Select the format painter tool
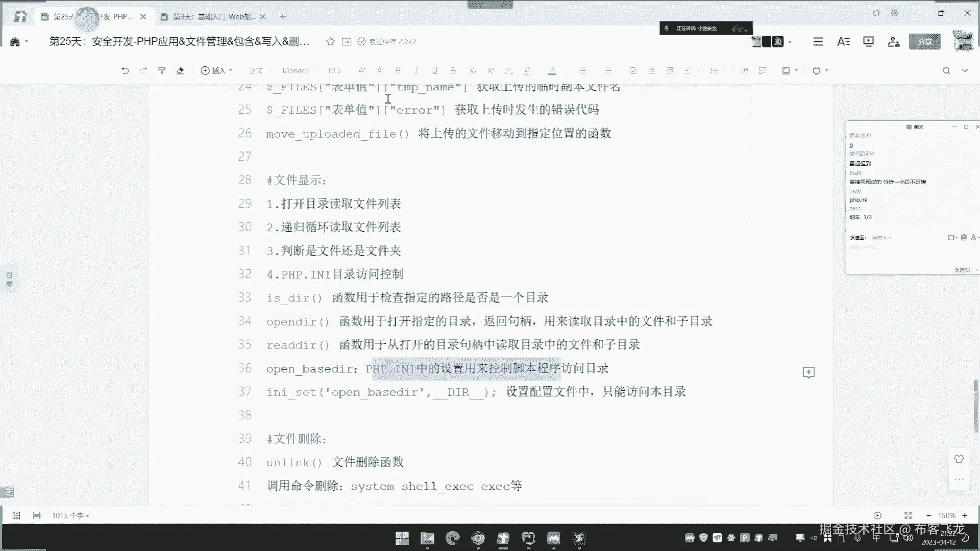Viewport: 980px width, 551px height. [162, 70]
